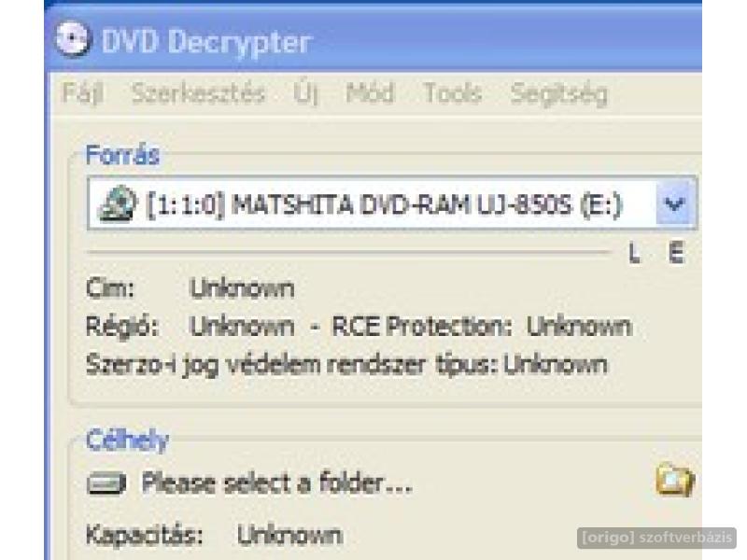Click the E indicator under the source drive
The height and width of the screenshot is (560, 747).
(x=676, y=253)
